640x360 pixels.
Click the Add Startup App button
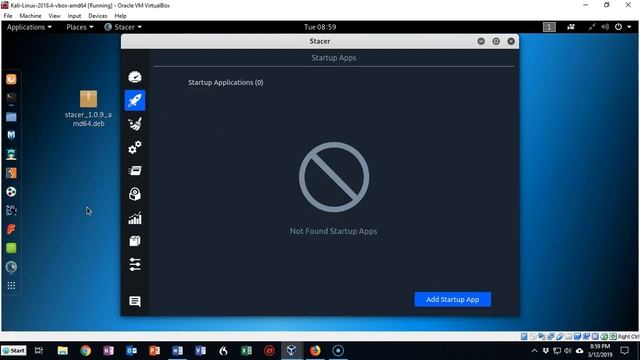pyautogui.click(x=453, y=299)
